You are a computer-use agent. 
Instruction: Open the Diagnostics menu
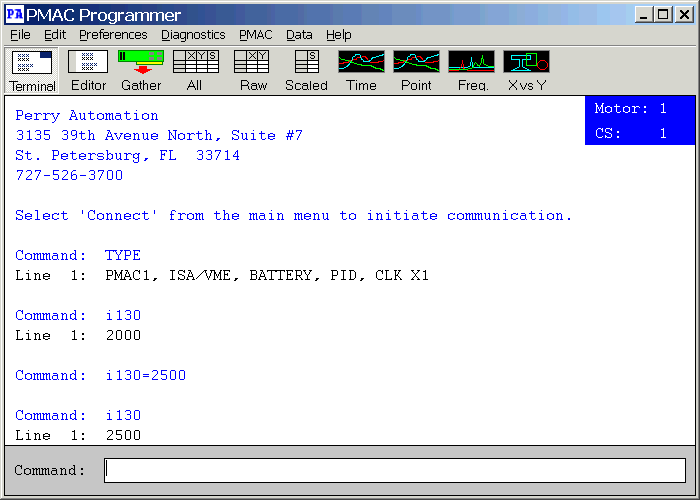[193, 34]
